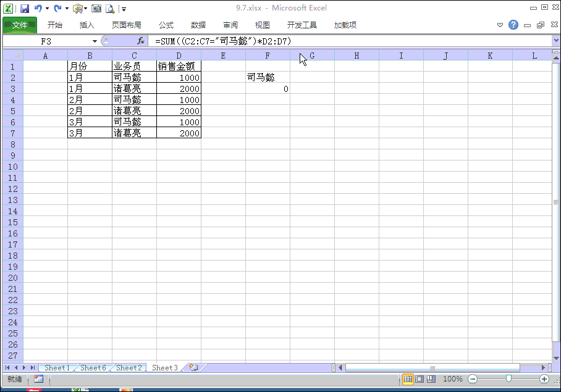Image resolution: width=561 pixels, height=392 pixels.
Task: Click the 100% zoom level button
Action: [x=453, y=379]
